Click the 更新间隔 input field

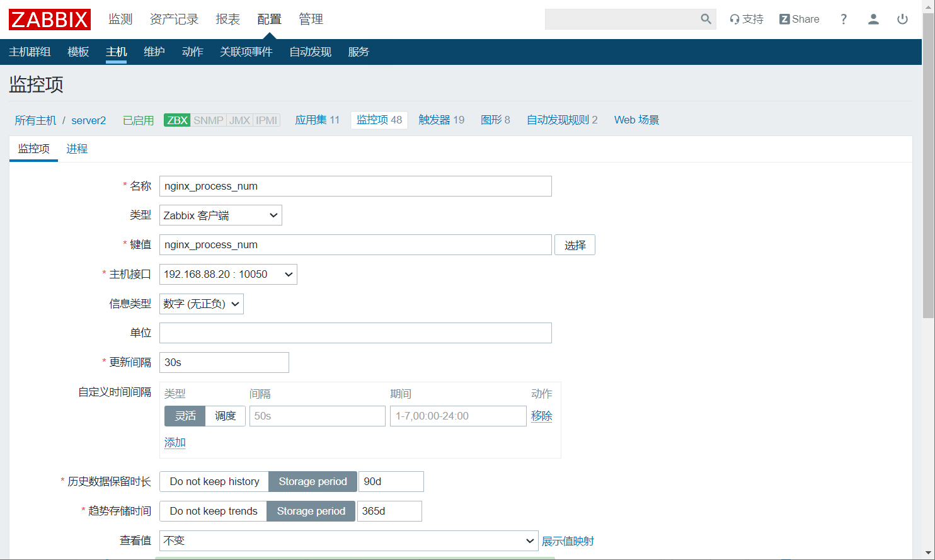(x=224, y=362)
